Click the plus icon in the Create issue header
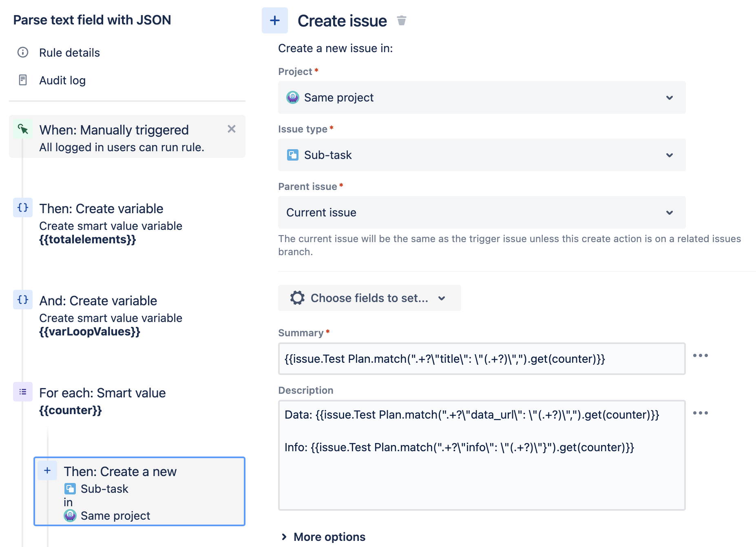 pos(275,20)
